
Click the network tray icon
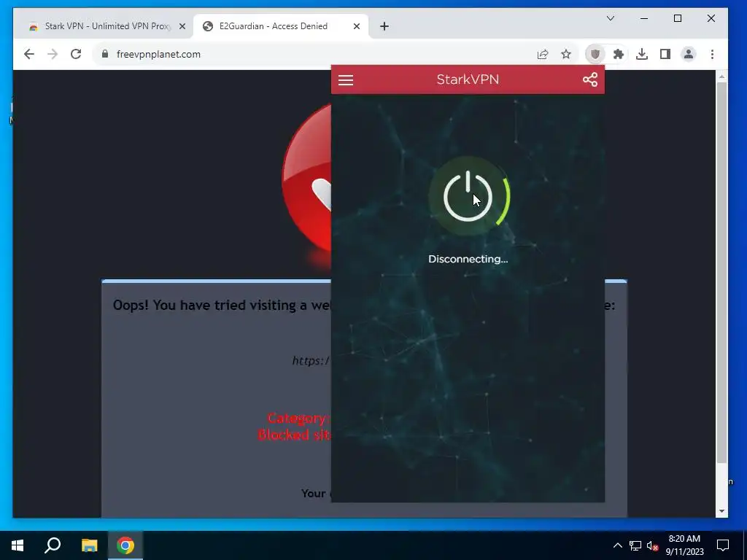(x=635, y=545)
